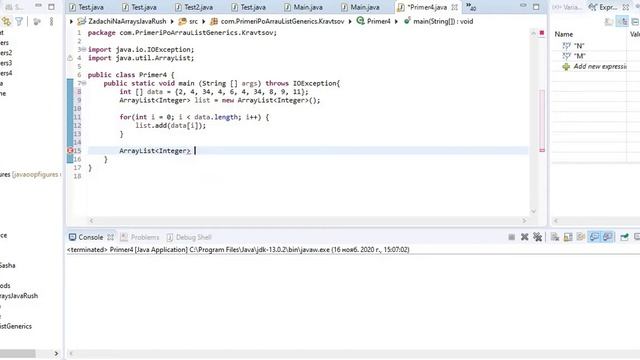Screen dimensions: 640x360
Task: Click the Display Selected Console icon
Action: [637, 237]
